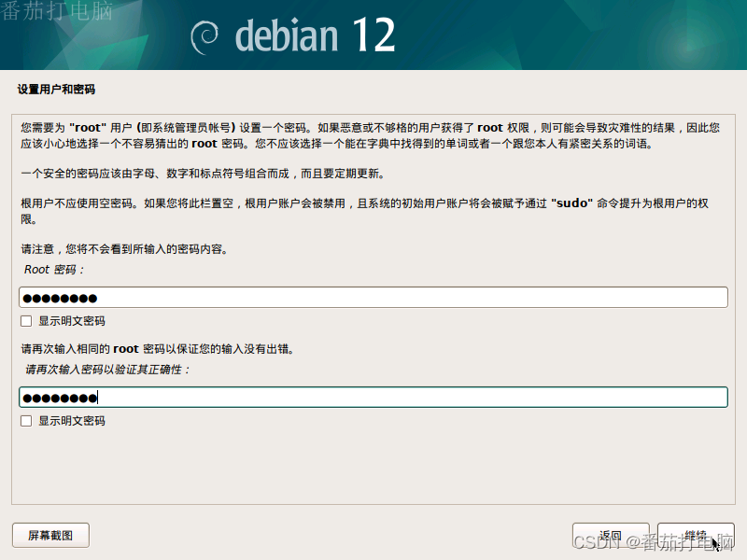Viewport: 747px width, 560px height.
Task: Click the 'debian 12' banner title
Action: pyautogui.click(x=316, y=35)
